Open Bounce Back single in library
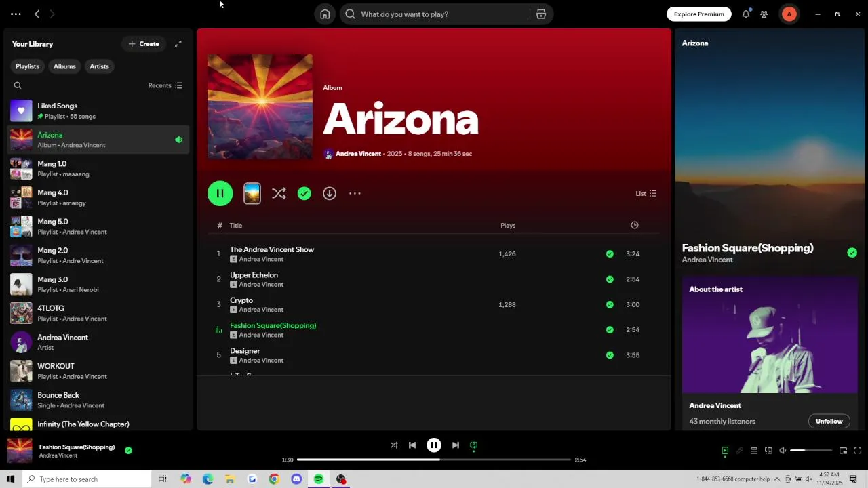This screenshot has width=868, height=488. (99, 400)
